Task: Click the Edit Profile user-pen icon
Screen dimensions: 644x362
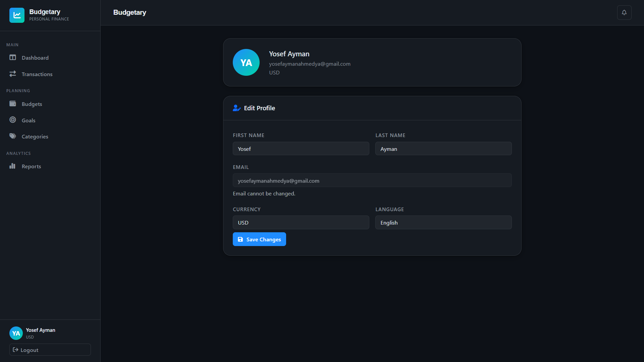Action: [x=237, y=108]
